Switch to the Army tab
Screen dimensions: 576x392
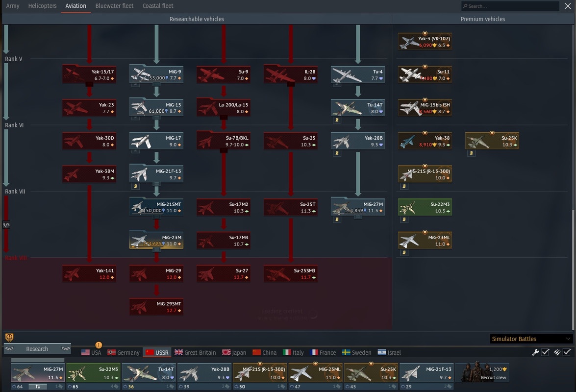(x=12, y=6)
